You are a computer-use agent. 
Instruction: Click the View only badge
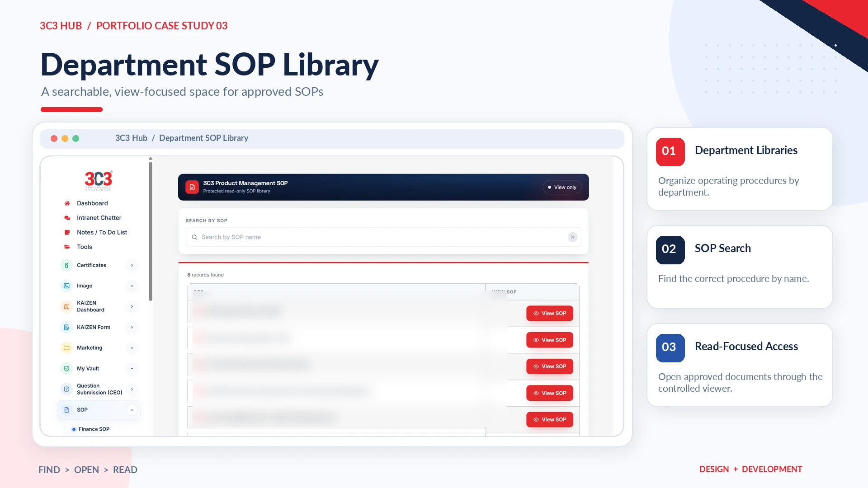tap(562, 188)
